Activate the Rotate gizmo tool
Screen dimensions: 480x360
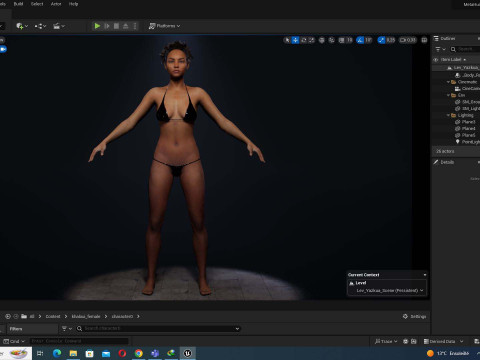304,40
